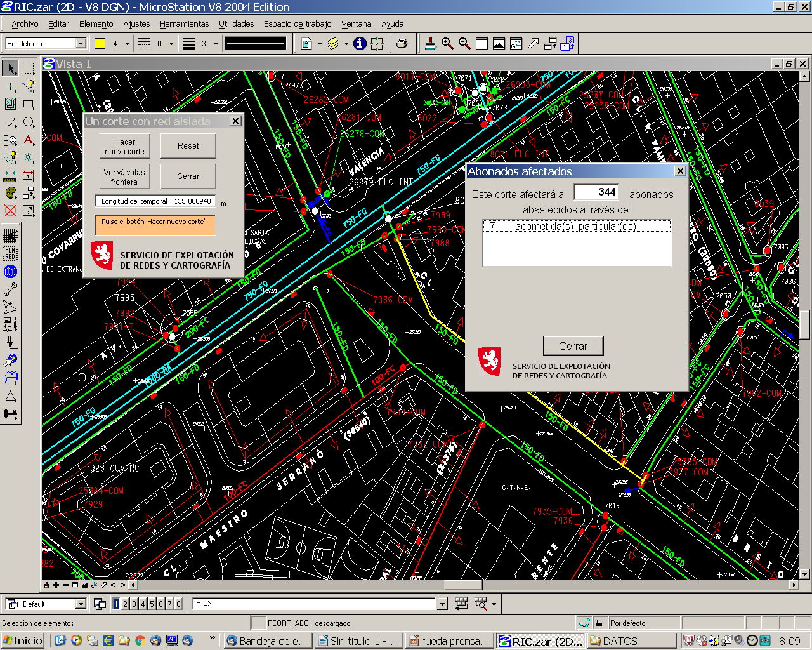Image resolution: width=812 pixels, height=650 pixels.
Task: Toggle view window 5 button
Action: (152, 604)
